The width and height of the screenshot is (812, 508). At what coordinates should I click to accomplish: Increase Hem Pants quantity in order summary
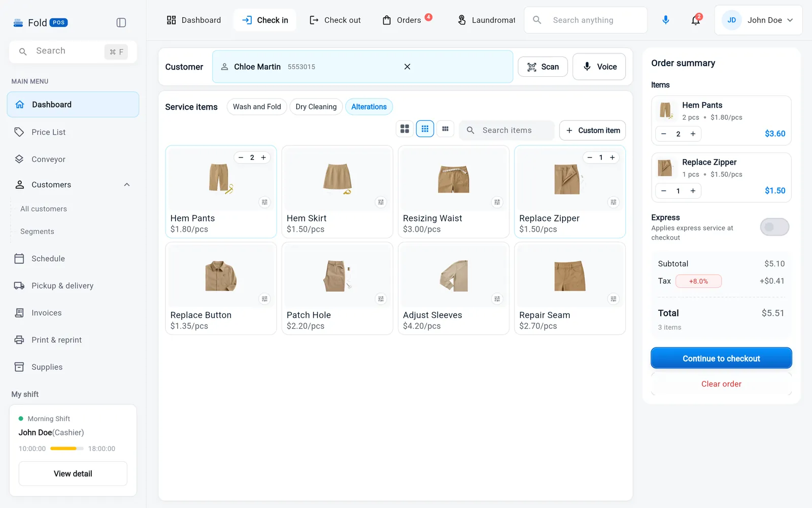pyautogui.click(x=693, y=134)
